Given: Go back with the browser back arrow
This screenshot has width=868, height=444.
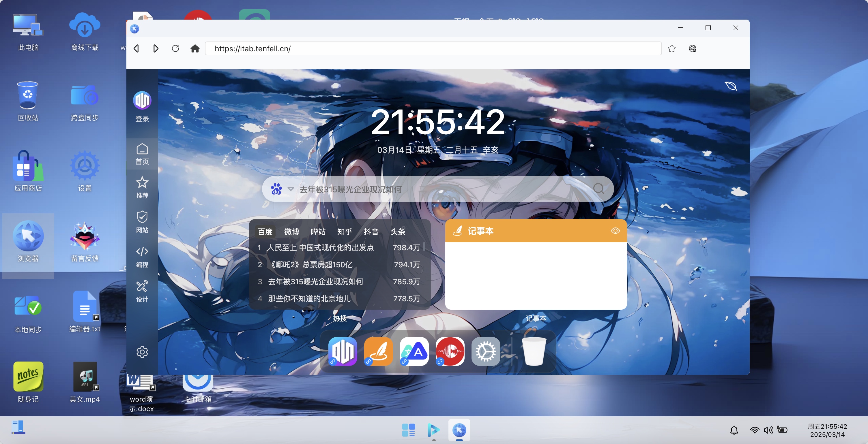Looking at the screenshot, I should [136, 48].
